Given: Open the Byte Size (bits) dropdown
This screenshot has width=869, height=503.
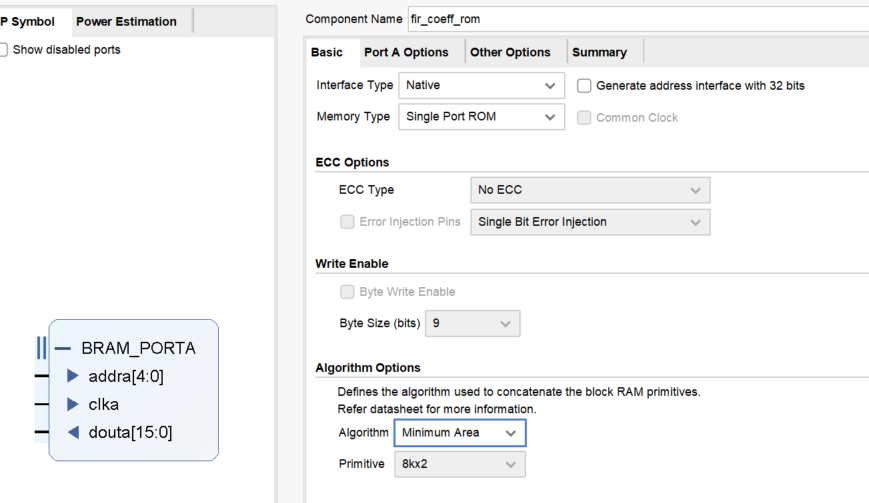Looking at the screenshot, I should [x=473, y=324].
